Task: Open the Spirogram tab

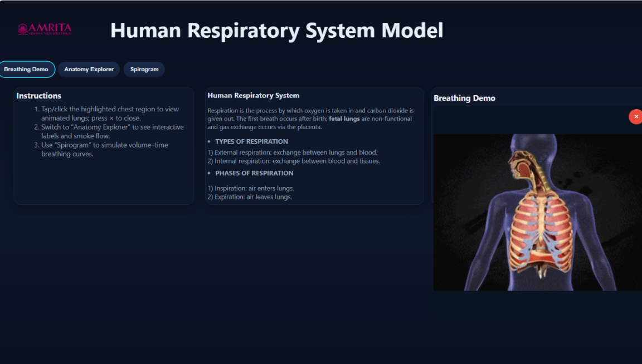Action: coord(144,70)
